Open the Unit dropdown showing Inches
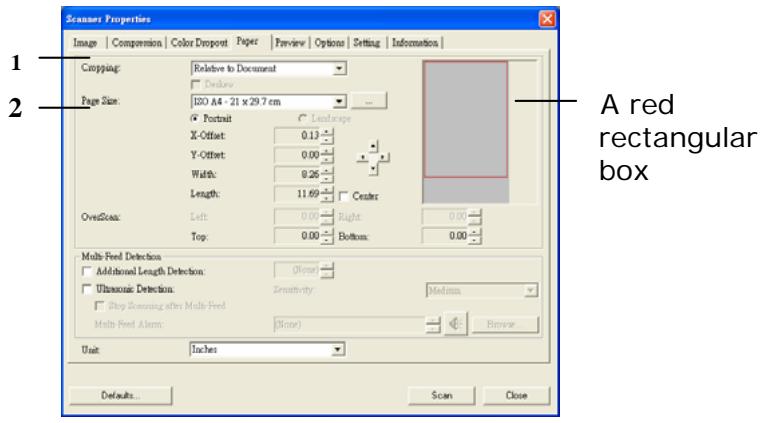This screenshot has height=423, width=762. point(338,350)
